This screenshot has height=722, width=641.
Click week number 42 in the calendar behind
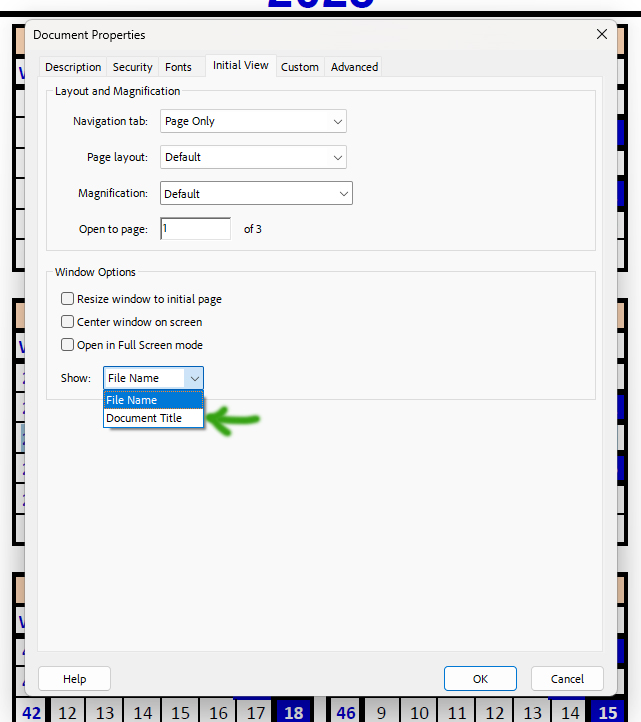(32, 712)
